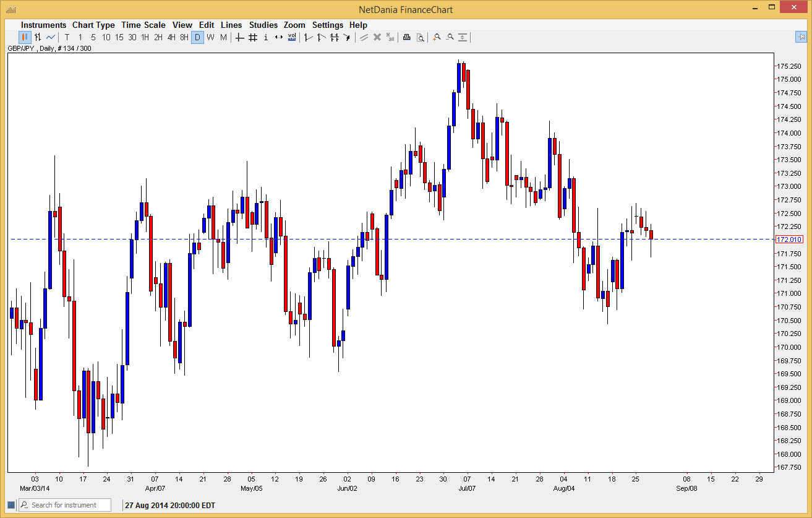Toggle the chart grid icon
The image size is (812, 518).
tap(253, 38)
